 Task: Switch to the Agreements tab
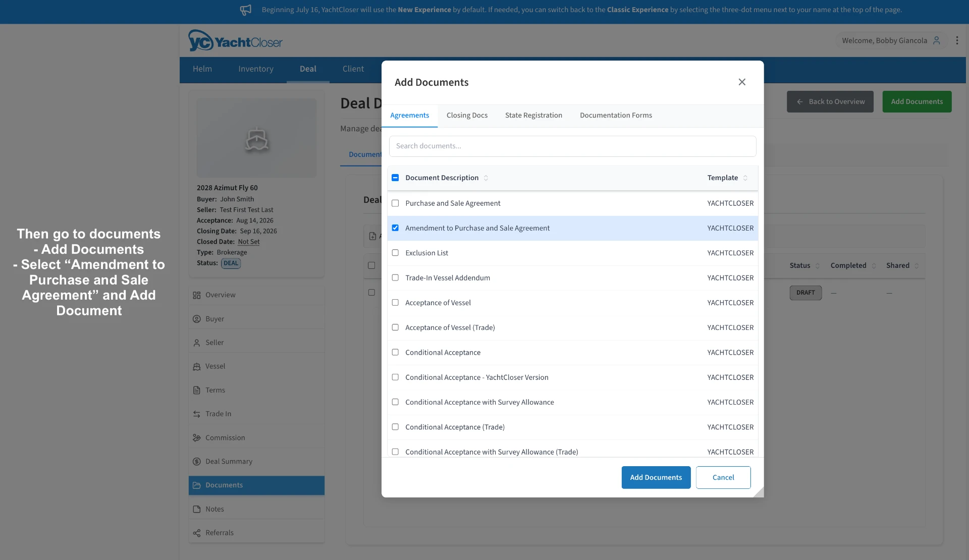coord(409,116)
